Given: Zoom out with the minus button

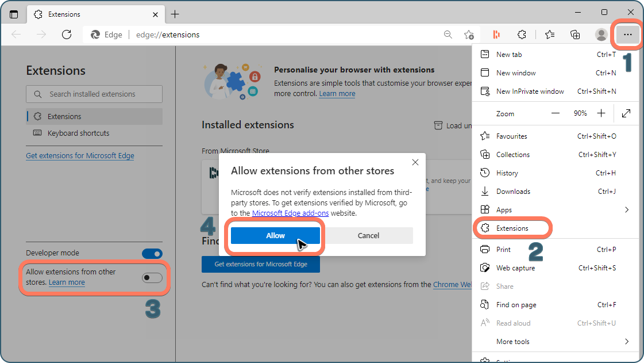Looking at the screenshot, I should 556,113.
